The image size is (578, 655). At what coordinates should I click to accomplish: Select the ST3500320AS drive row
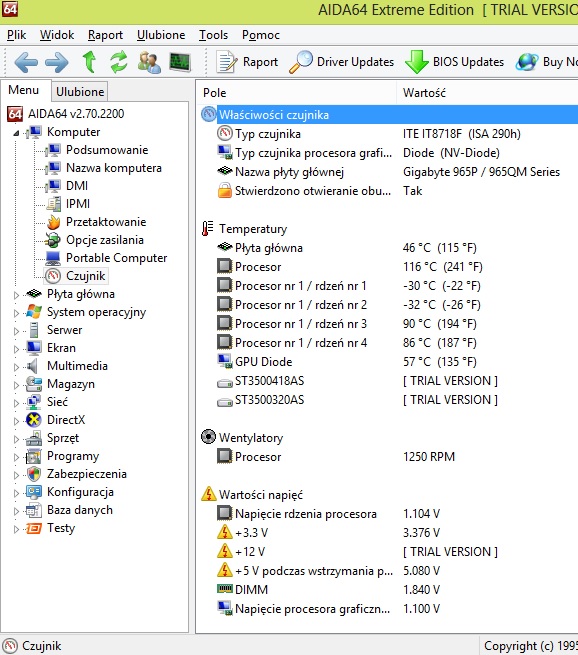388,400
